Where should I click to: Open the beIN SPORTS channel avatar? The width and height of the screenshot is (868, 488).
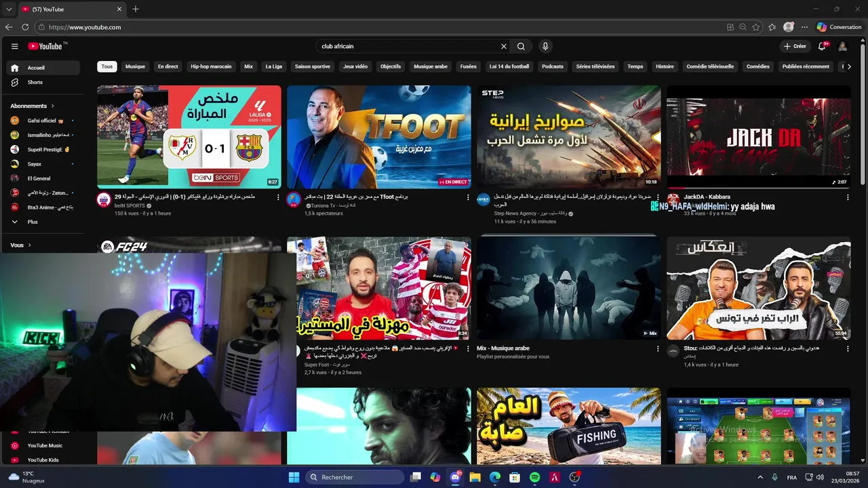tap(104, 199)
